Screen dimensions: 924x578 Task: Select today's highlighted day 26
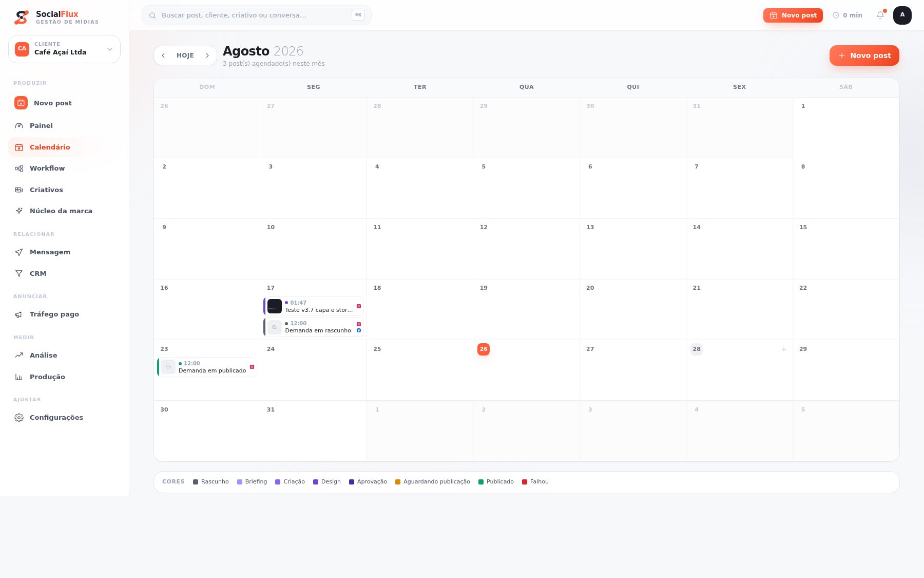point(484,349)
